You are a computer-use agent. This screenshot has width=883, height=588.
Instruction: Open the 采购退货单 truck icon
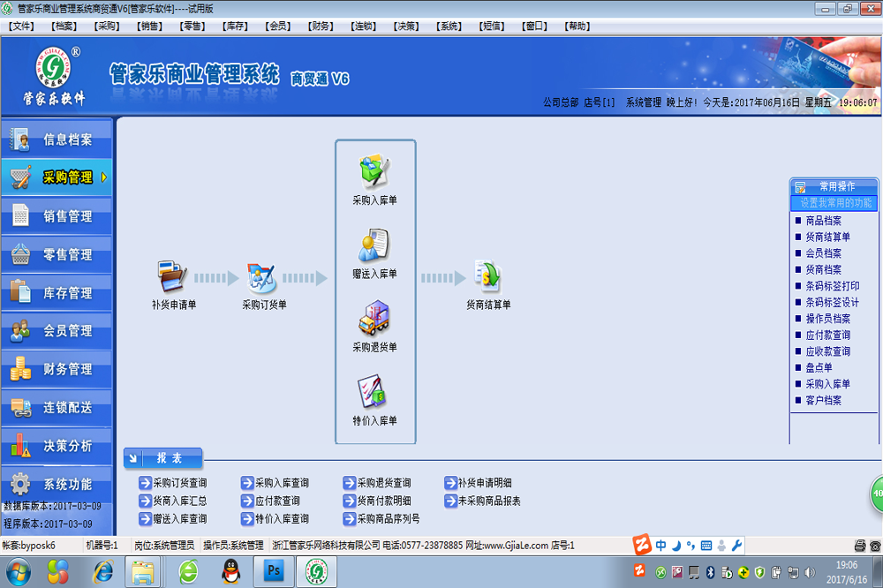[x=374, y=318]
